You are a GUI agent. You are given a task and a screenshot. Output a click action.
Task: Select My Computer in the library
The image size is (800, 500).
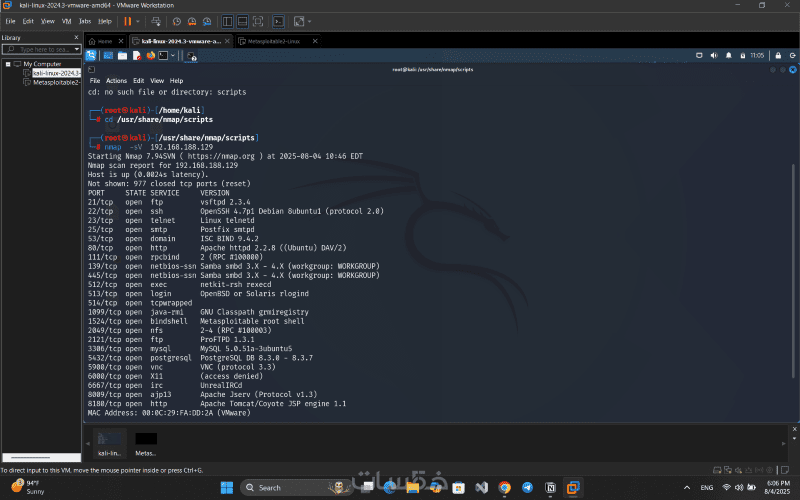click(x=42, y=64)
